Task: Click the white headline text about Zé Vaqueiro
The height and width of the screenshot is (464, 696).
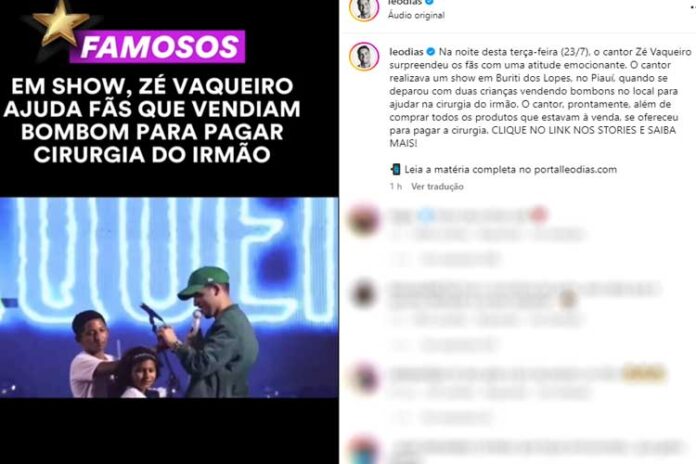Action: (x=152, y=120)
